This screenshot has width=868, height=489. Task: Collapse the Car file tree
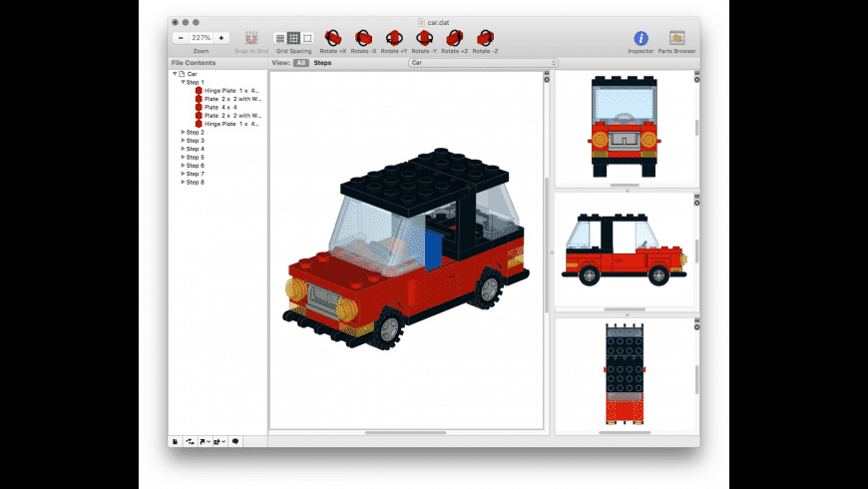pyautogui.click(x=175, y=74)
